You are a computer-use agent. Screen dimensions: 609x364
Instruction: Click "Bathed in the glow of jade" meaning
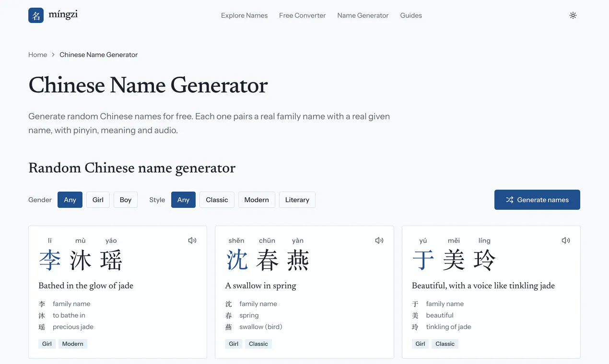[x=86, y=286]
